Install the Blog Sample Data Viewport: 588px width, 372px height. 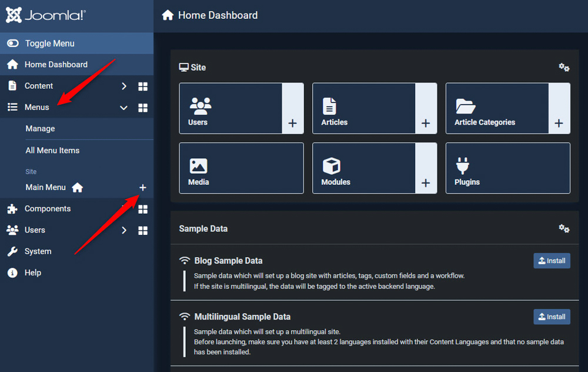click(x=552, y=260)
